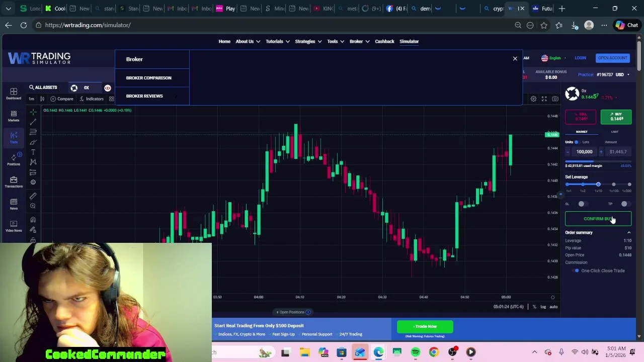Open the Spotify taskbar icon

pos(416,352)
